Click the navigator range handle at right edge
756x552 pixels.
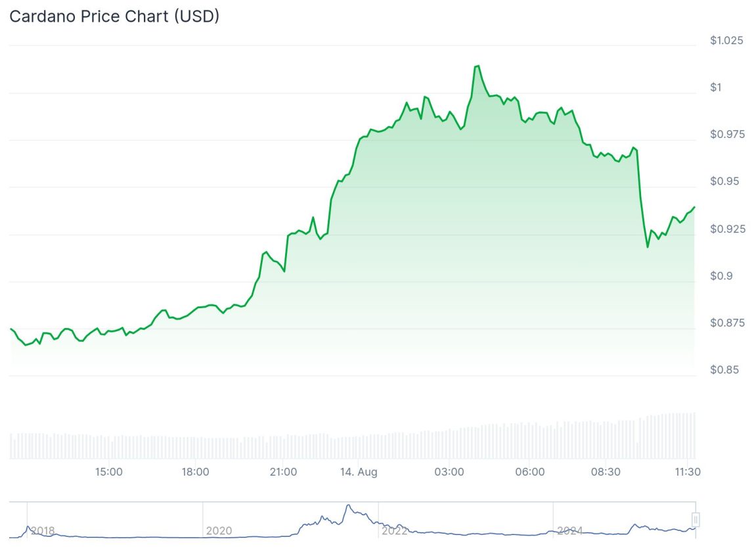coord(696,520)
